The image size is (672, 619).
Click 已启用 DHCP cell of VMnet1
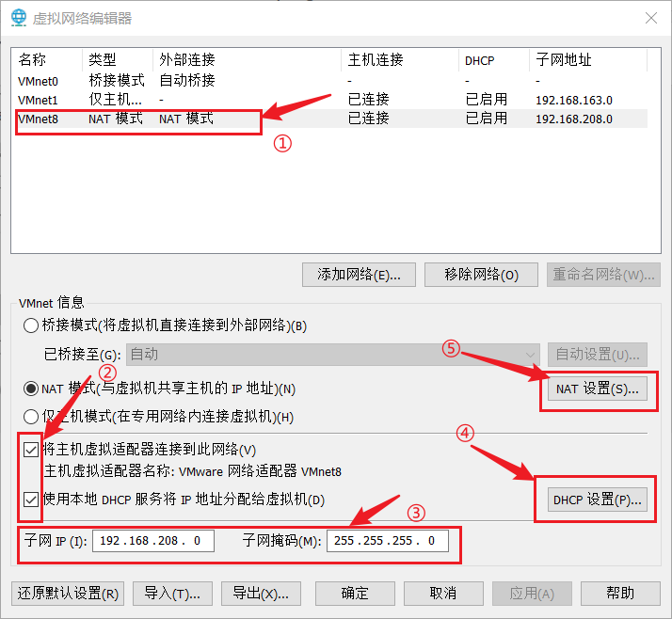[x=486, y=100]
